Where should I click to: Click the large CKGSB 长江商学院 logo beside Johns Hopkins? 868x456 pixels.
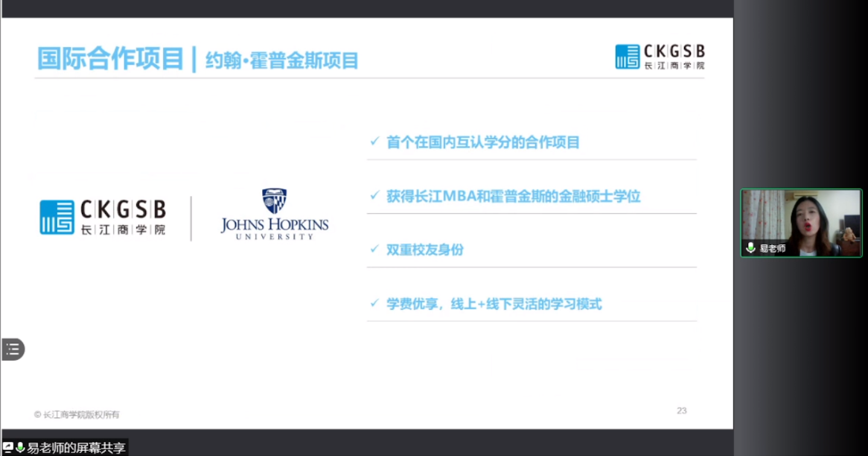(x=103, y=217)
